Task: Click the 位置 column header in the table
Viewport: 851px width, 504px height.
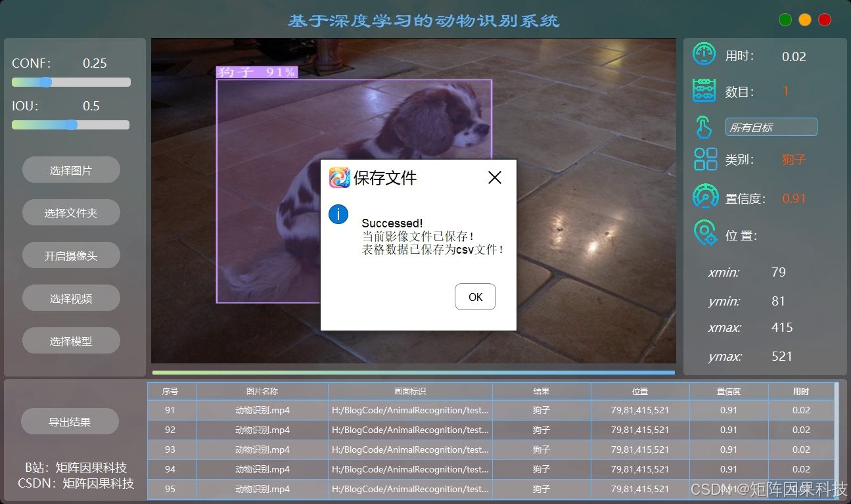Action: coord(640,391)
